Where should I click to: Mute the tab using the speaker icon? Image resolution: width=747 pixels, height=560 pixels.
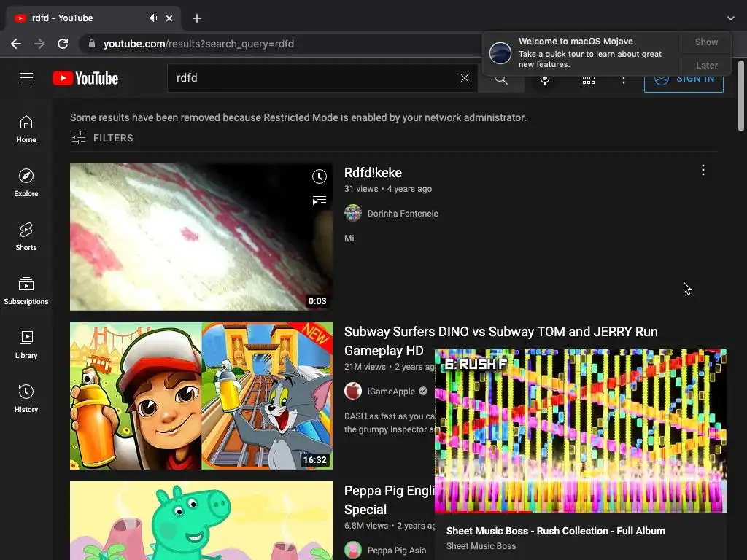click(153, 18)
